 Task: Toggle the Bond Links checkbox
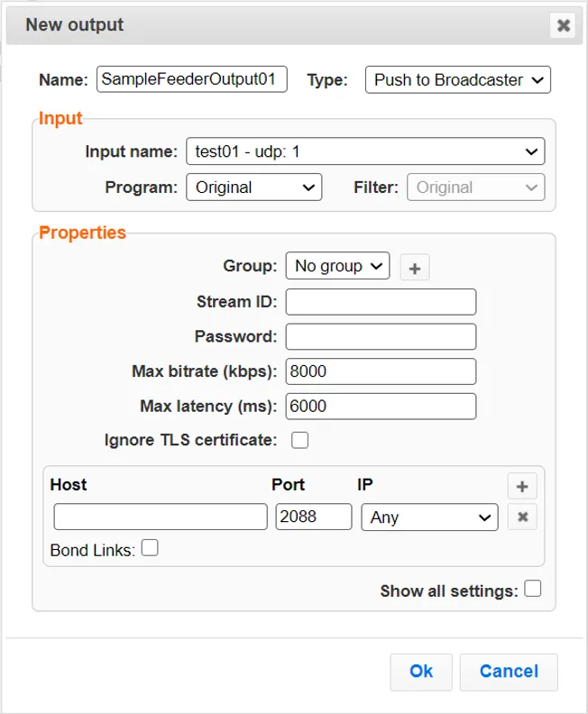click(150, 548)
